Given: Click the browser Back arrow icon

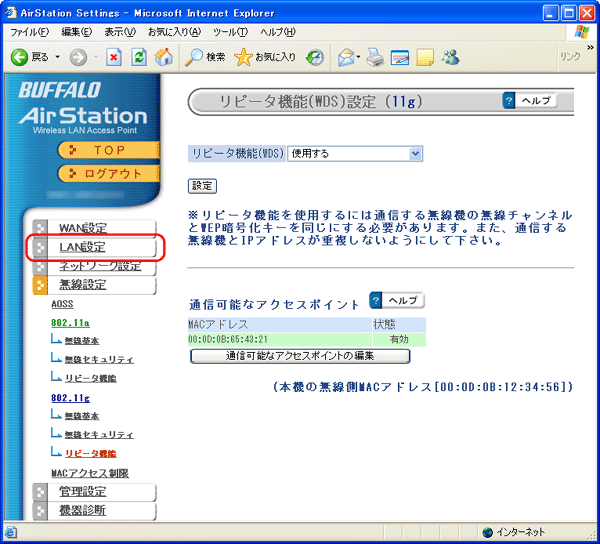Looking at the screenshot, I should point(19,57).
